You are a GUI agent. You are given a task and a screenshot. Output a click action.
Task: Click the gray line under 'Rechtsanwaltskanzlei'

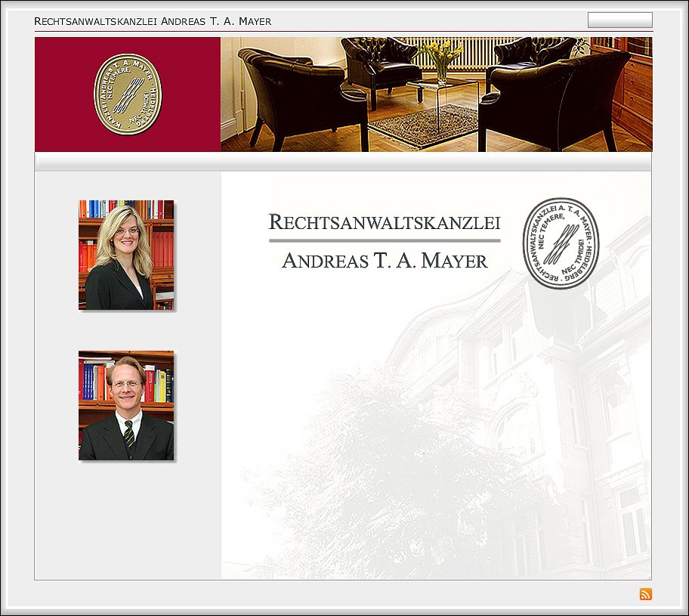click(384, 240)
